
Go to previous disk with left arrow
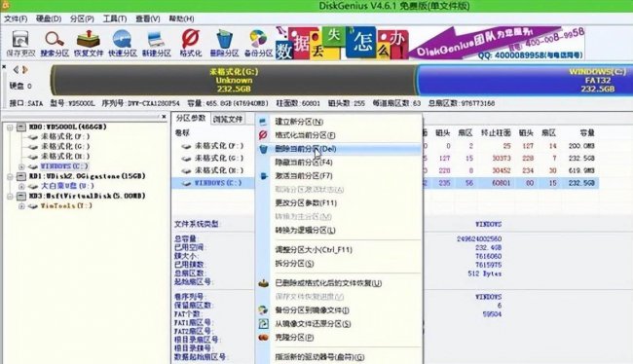pyautogui.click(x=16, y=69)
